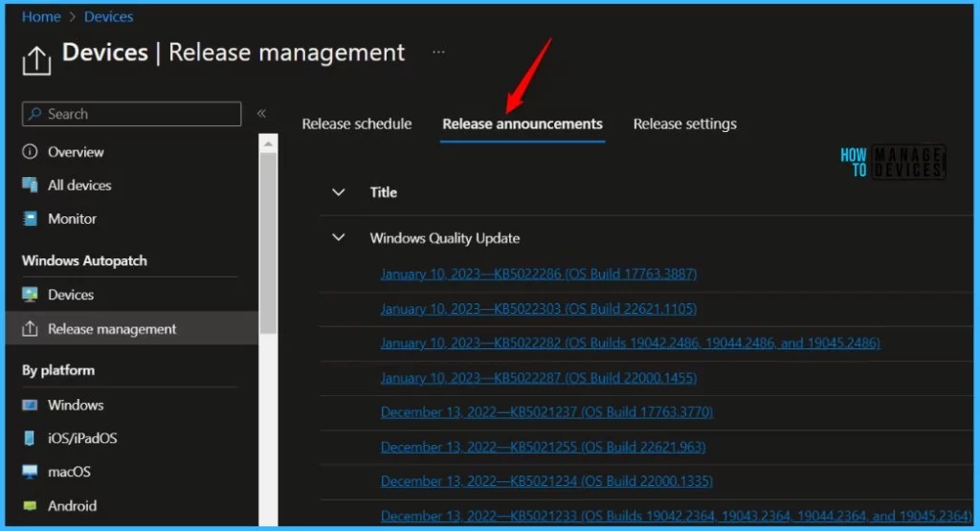The image size is (980, 531).
Task: Click the Autopatch Devices icon
Action: point(30,295)
